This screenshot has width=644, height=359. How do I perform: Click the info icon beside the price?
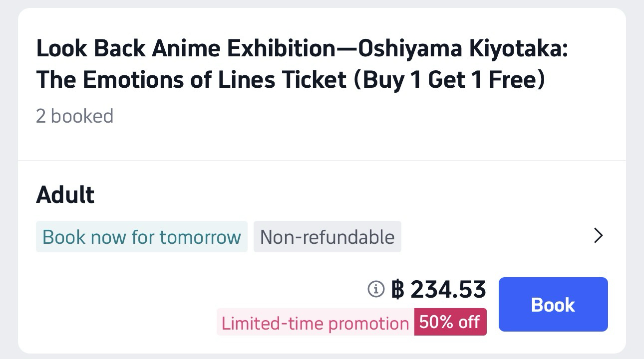click(376, 289)
